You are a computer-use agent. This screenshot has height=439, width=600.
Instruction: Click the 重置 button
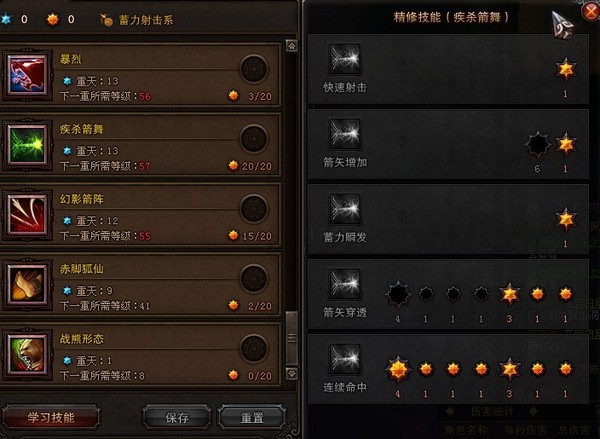pyautogui.click(x=252, y=418)
